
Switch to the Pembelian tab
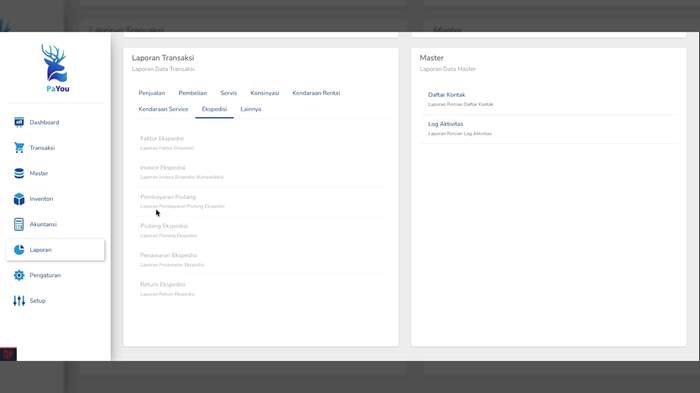click(192, 93)
